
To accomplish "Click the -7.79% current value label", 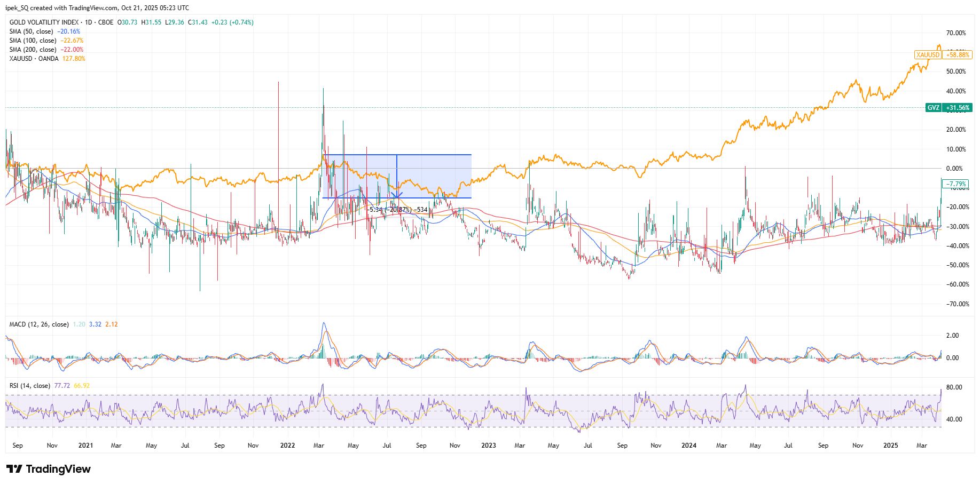I will [954, 184].
